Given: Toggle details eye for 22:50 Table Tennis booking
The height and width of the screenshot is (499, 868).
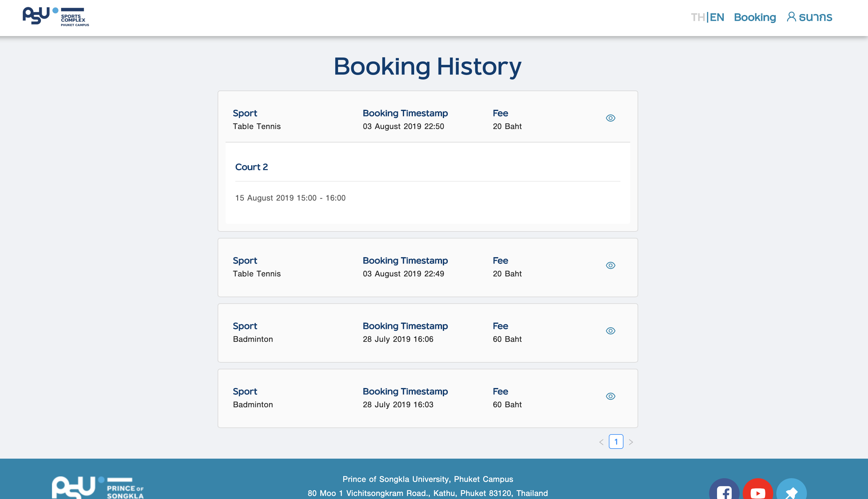Looking at the screenshot, I should 610,118.
